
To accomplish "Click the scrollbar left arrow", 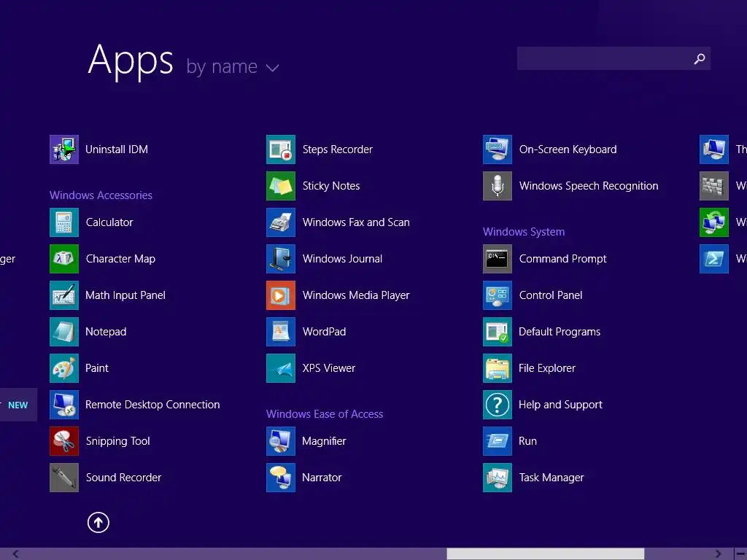I will (x=16, y=554).
